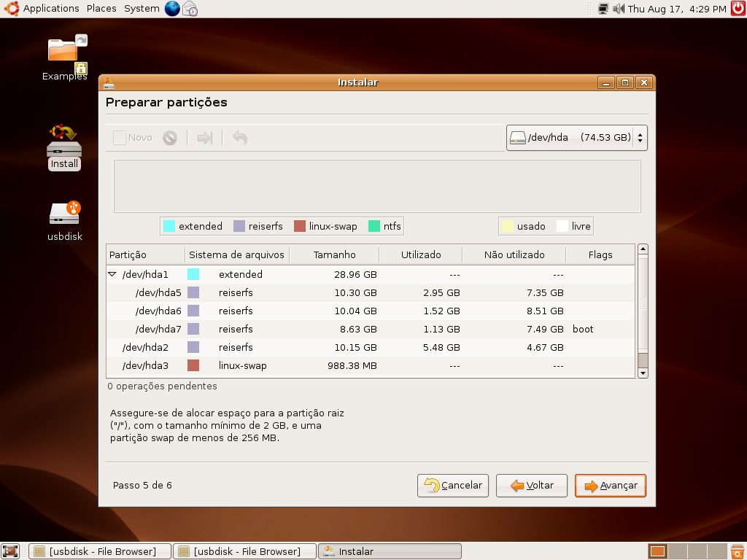747x560 pixels.
Task: Click the Novo new partition button
Action: [133, 138]
